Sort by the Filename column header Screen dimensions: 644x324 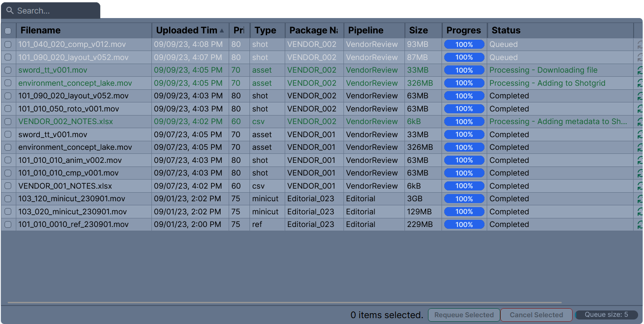(41, 31)
